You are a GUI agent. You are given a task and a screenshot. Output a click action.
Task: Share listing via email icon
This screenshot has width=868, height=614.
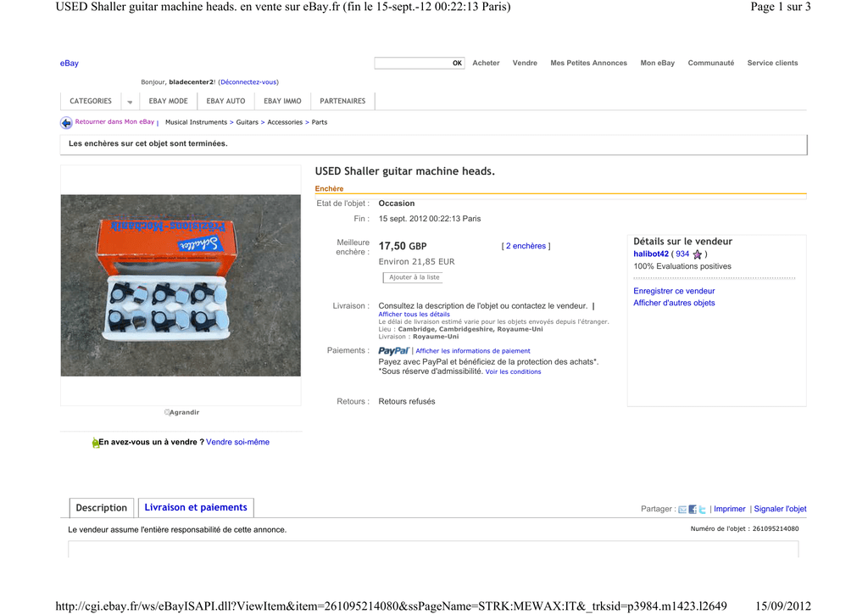(x=682, y=510)
